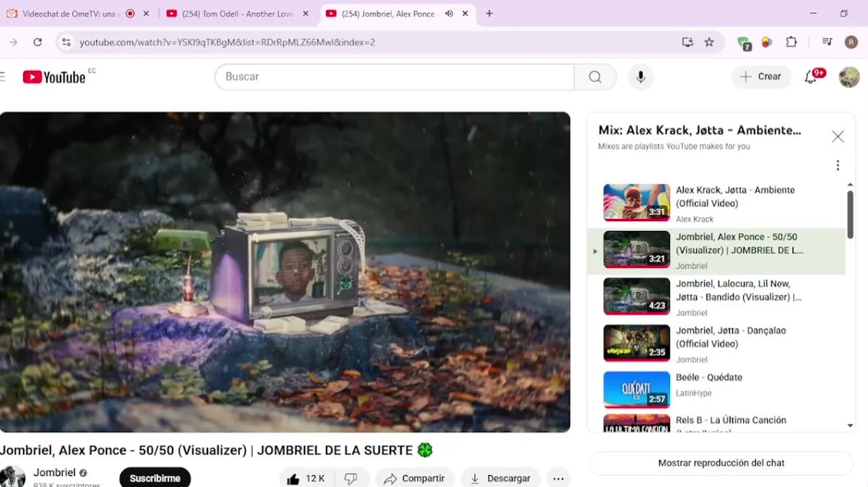Open the YouTube account avatar menu
868x487 pixels.
849,76
